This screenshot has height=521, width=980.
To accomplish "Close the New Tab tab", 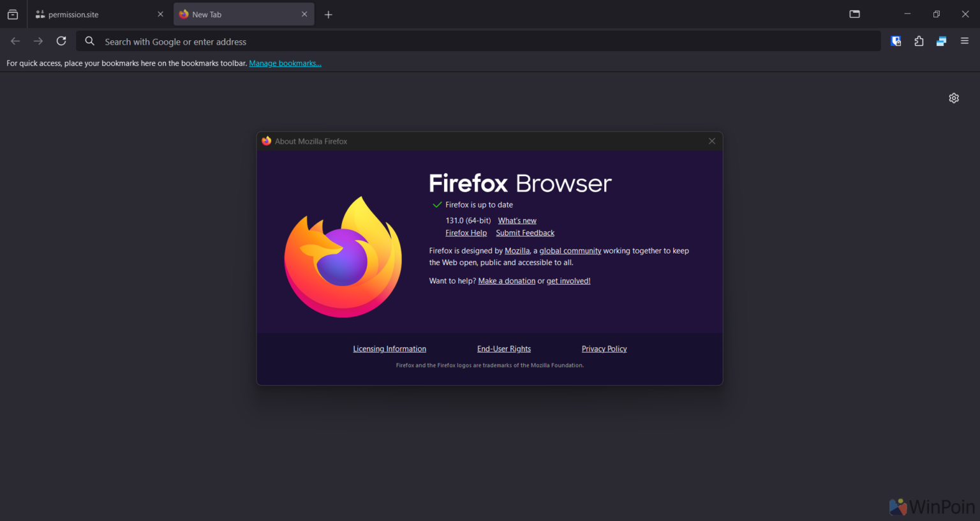I will [x=304, y=14].
